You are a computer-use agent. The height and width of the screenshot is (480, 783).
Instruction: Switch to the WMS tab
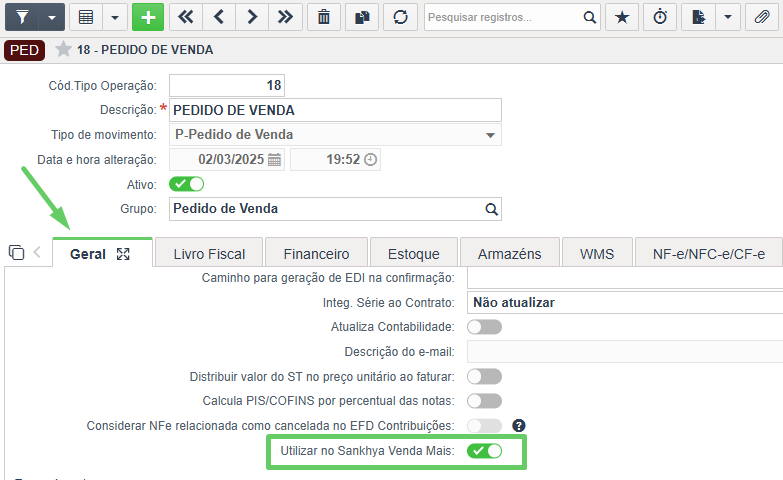[597, 254]
